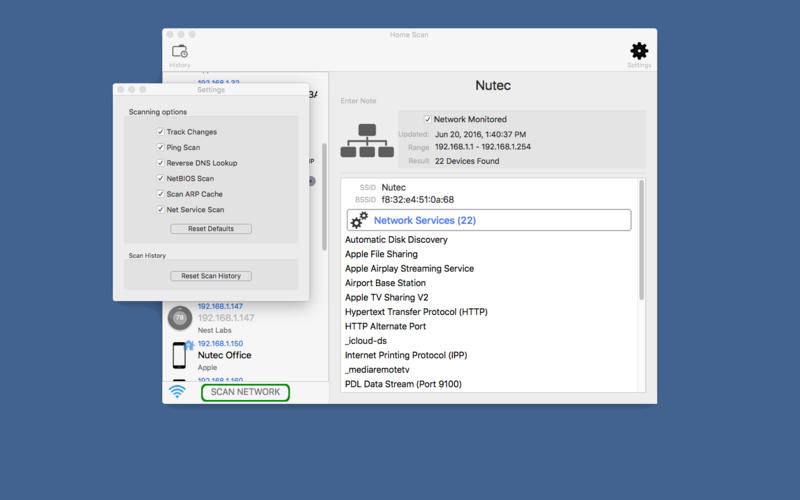The height and width of the screenshot is (500, 800).
Task: Toggle the Track Changes checkbox
Action: [160, 132]
